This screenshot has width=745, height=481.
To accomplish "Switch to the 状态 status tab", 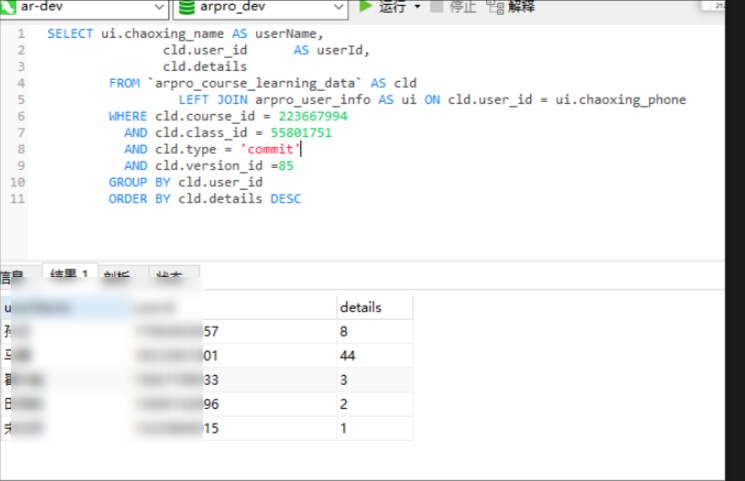I will [173, 276].
